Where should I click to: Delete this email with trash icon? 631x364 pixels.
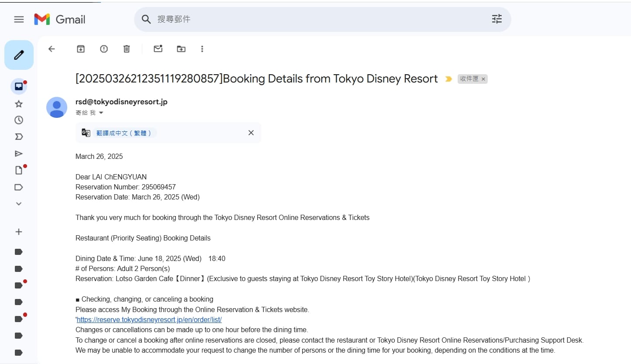[x=127, y=49]
